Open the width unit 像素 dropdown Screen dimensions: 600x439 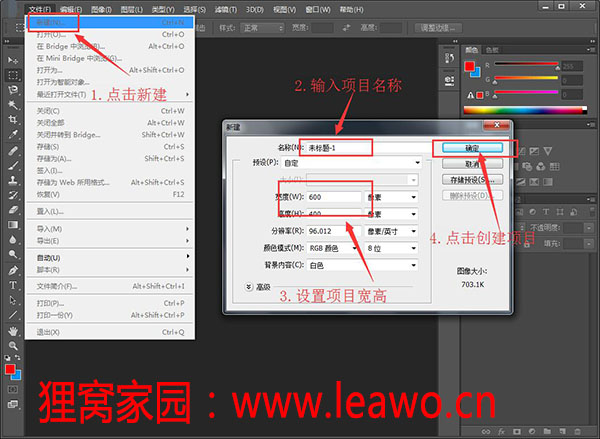click(391, 197)
